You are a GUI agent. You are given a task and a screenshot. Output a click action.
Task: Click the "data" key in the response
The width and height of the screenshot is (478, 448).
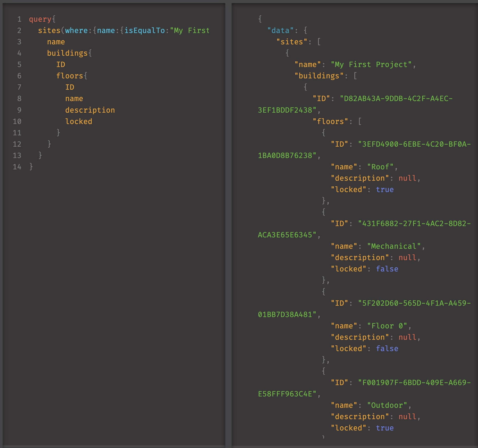280,30
